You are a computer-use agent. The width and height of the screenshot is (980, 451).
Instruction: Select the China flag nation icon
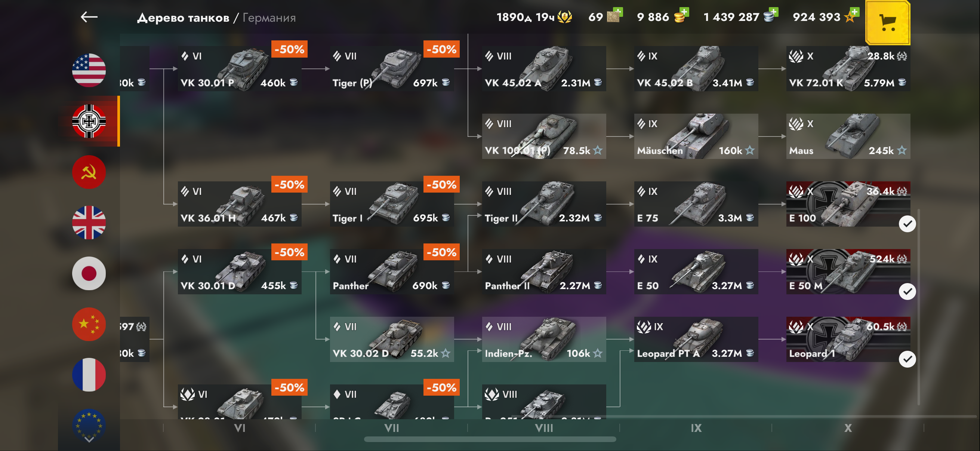[89, 324]
